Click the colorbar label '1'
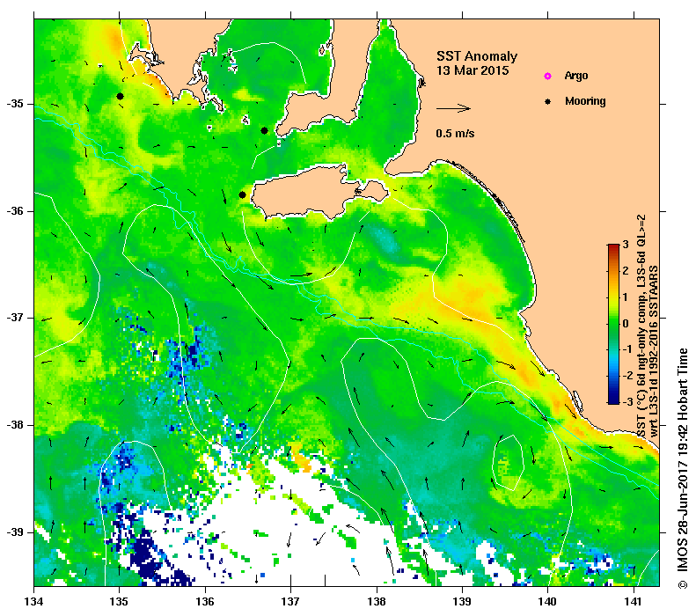The height and width of the screenshot is (616, 696). tap(626, 297)
